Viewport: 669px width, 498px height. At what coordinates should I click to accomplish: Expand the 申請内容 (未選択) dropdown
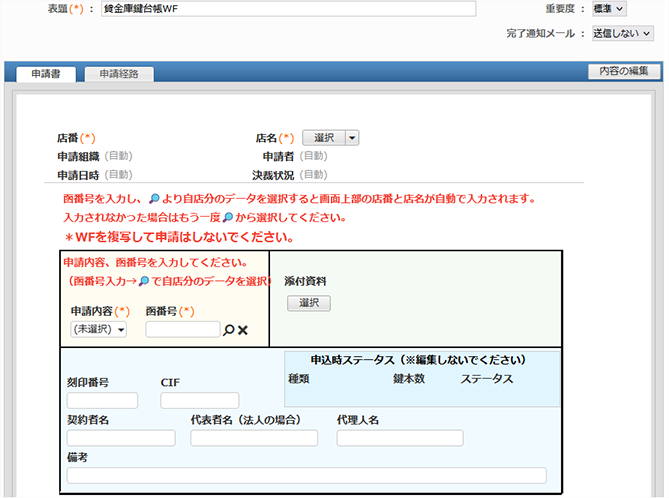98,329
